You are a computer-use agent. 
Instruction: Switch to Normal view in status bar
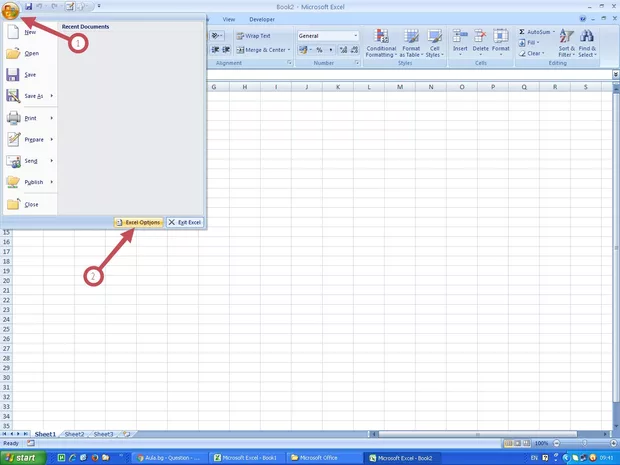pos(508,443)
